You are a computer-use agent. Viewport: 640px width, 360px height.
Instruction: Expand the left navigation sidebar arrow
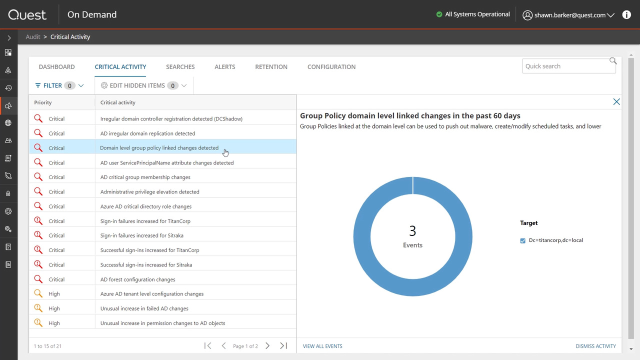pos(9,38)
